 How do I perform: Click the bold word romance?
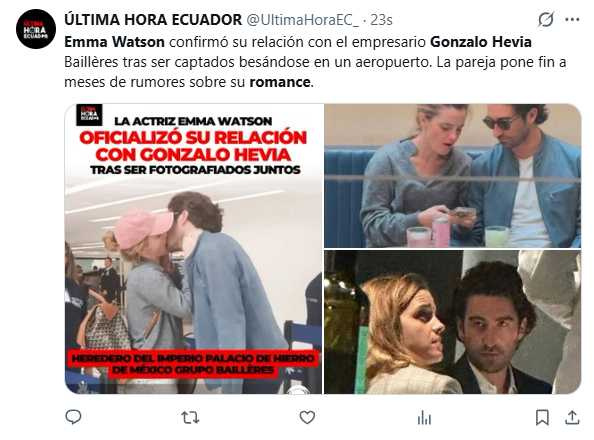(280, 82)
